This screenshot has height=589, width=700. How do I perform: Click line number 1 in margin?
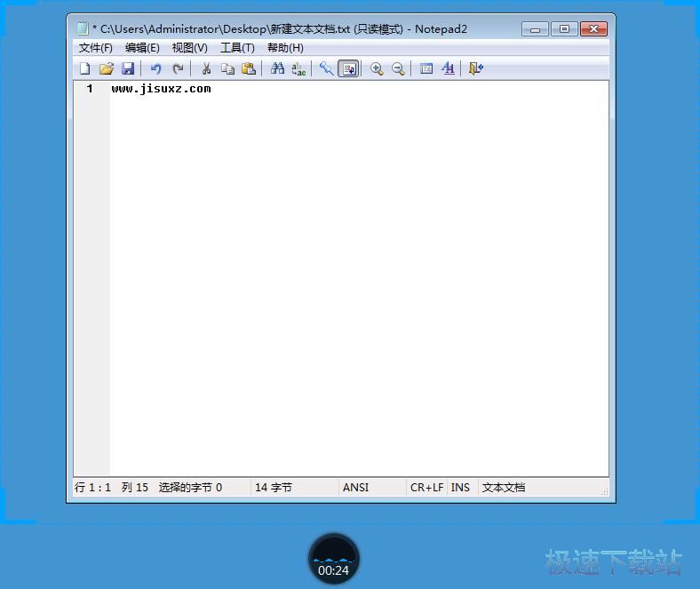[90, 89]
